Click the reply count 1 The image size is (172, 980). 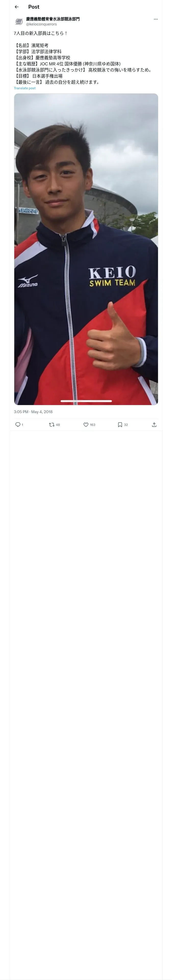pyautogui.click(x=22, y=425)
